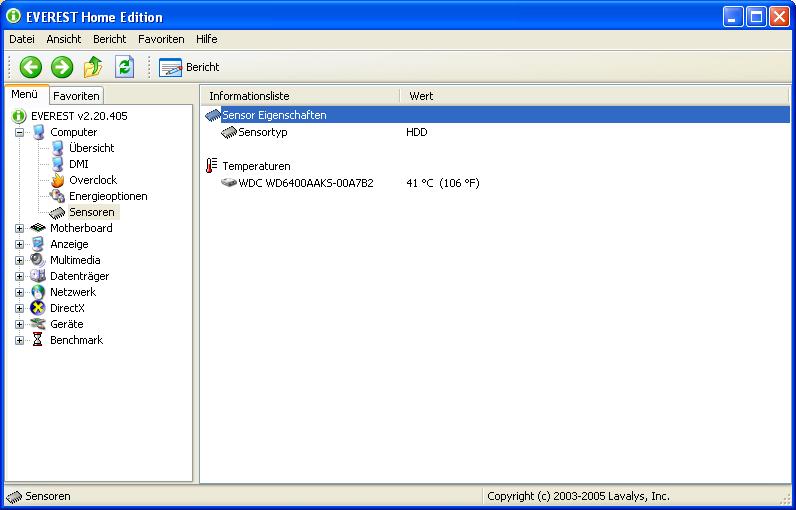Click the 41 °C (106 °F) temperature value
The image size is (796, 510).
[443, 183]
